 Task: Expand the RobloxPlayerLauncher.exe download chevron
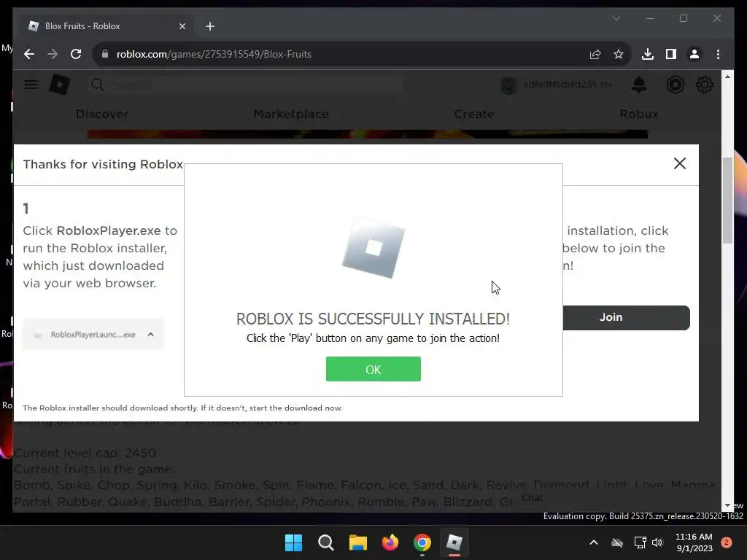150,335
